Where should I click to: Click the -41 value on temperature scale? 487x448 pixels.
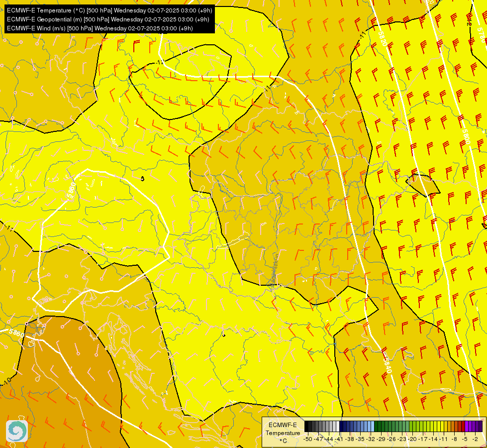tap(339, 439)
